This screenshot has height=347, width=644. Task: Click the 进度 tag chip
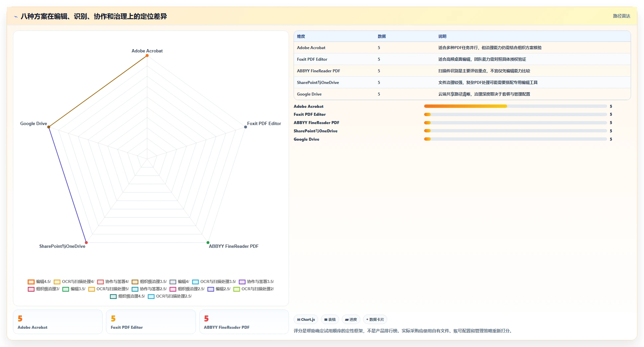coord(351,319)
